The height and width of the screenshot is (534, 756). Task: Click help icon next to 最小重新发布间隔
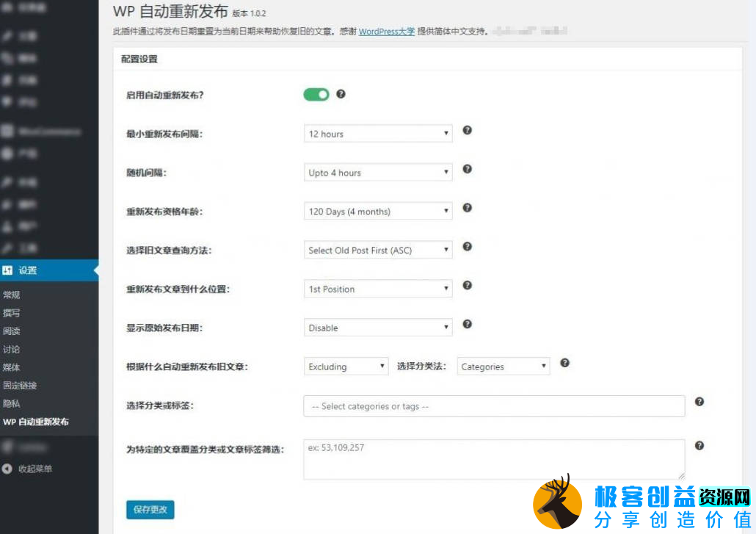point(467,131)
